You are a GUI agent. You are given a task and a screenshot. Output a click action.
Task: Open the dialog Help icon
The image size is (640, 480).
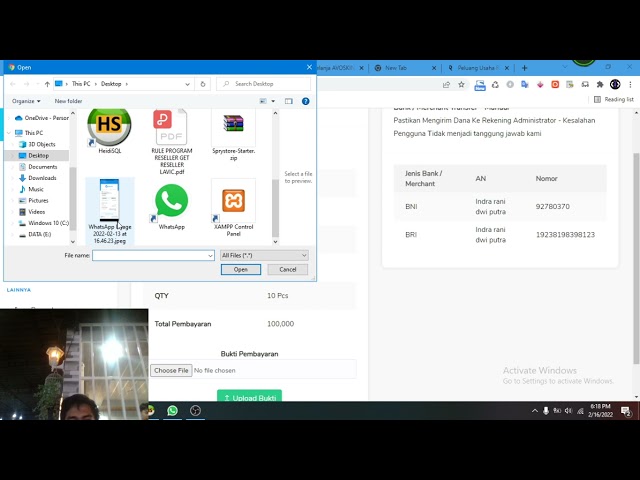[x=305, y=101]
